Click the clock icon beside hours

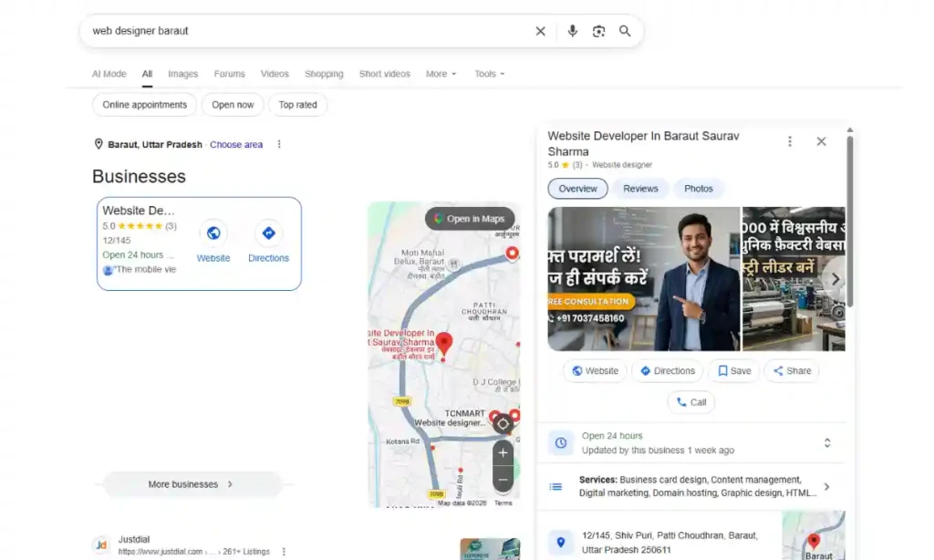(x=561, y=442)
